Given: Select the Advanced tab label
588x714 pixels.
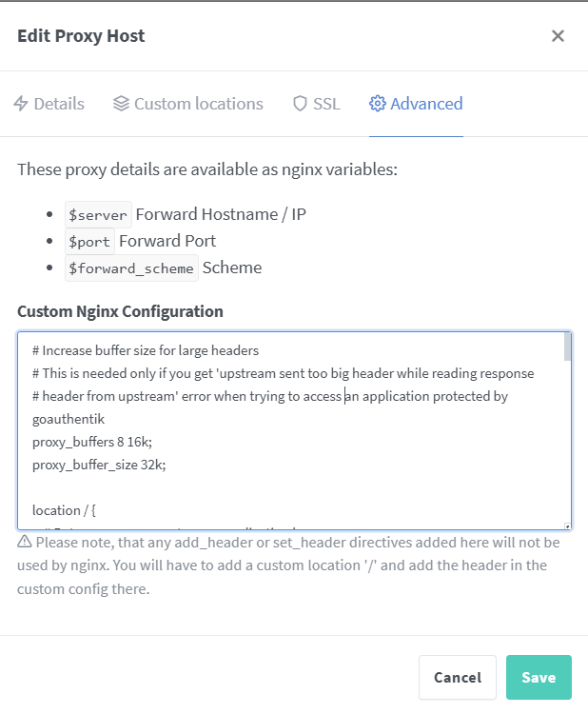Looking at the screenshot, I should pyautogui.click(x=426, y=104).
